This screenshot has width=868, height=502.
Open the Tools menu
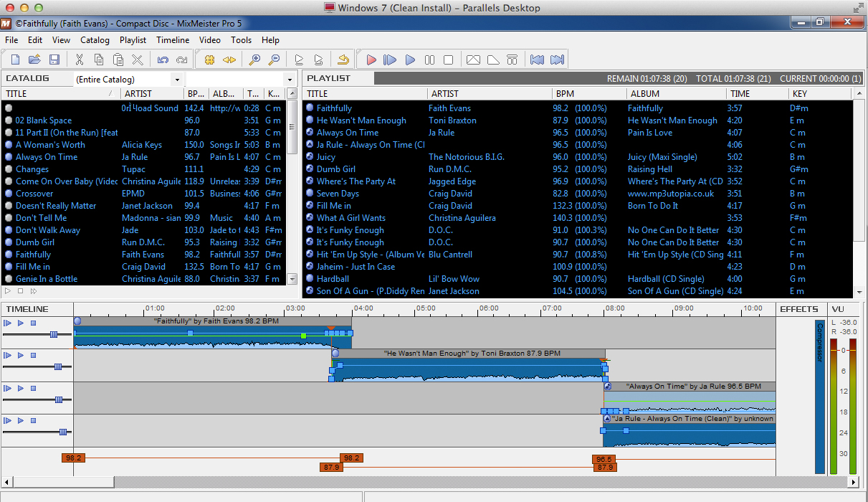241,40
